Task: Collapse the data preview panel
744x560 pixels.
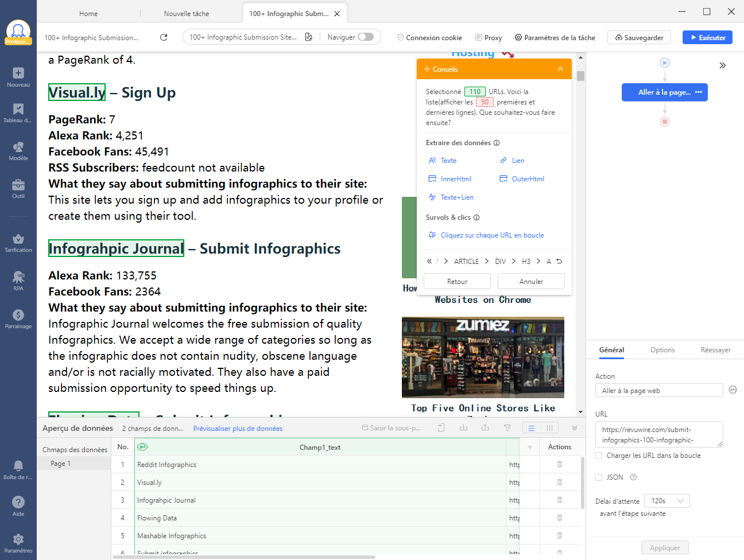Action: [575, 428]
